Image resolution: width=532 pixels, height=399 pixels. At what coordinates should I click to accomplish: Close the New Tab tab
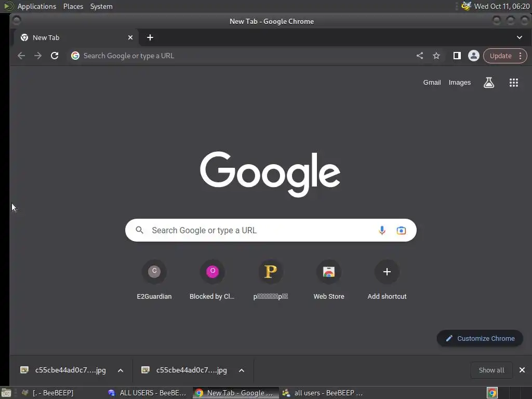[130, 37]
